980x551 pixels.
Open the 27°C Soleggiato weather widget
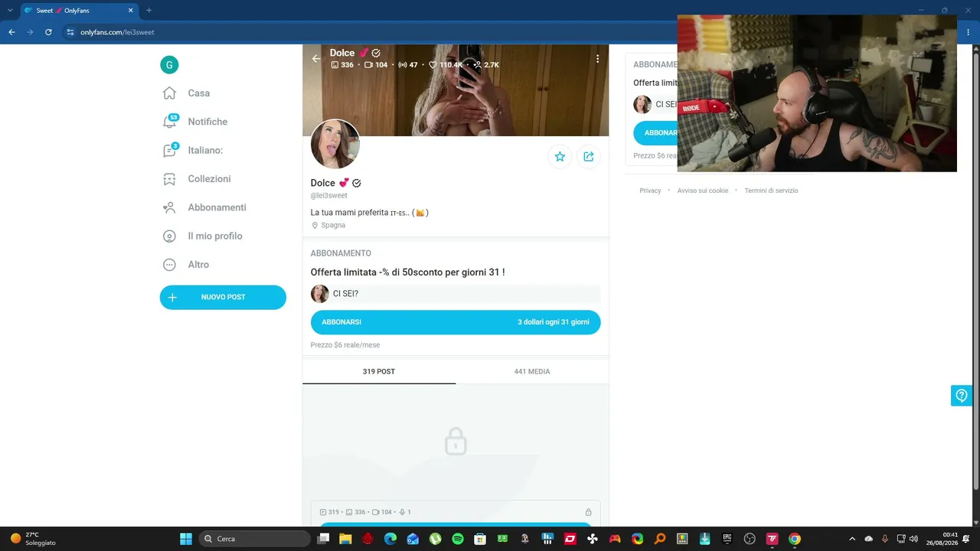(x=34, y=539)
